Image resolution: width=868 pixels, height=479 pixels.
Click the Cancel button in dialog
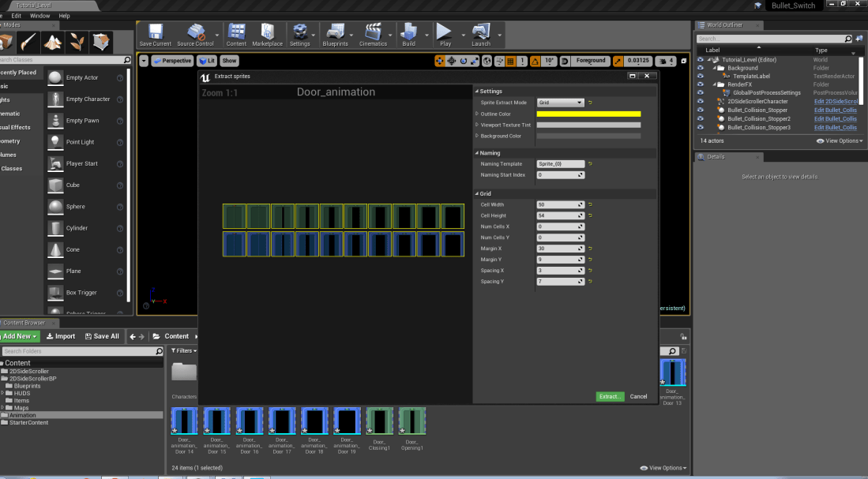tap(638, 396)
